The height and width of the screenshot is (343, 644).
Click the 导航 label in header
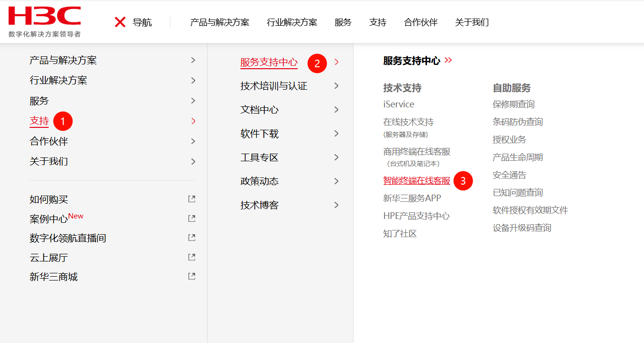click(142, 22)
